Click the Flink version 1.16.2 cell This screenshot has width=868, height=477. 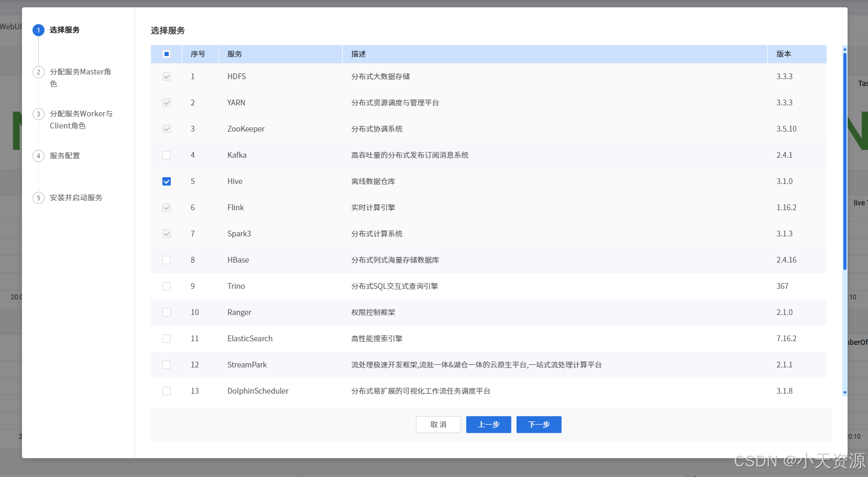[786, 208]
